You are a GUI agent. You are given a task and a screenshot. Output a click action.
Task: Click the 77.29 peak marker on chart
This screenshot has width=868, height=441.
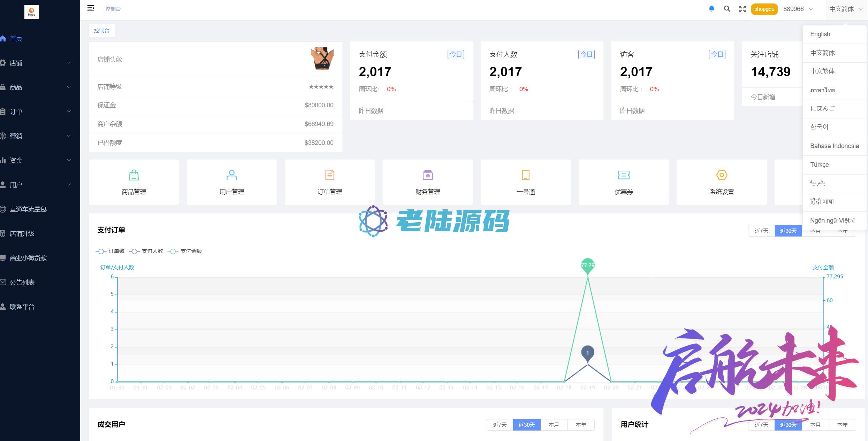coord(588,266)
